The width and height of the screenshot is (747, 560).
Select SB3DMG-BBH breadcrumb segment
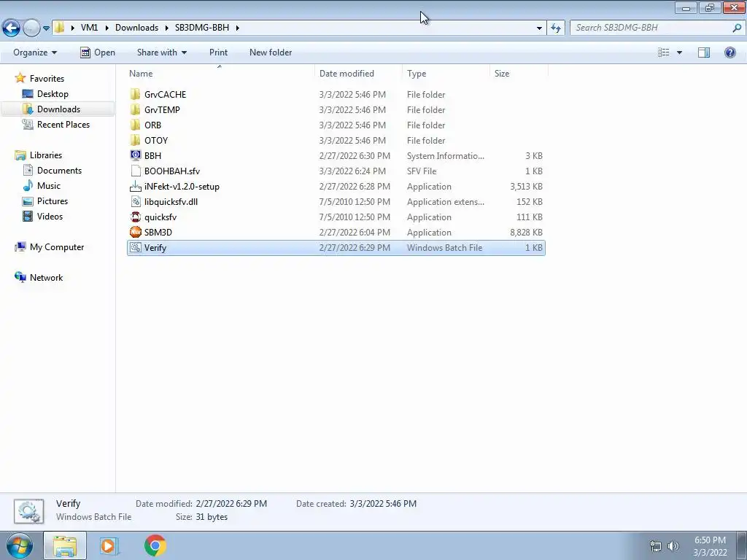[x=202, y=28]
